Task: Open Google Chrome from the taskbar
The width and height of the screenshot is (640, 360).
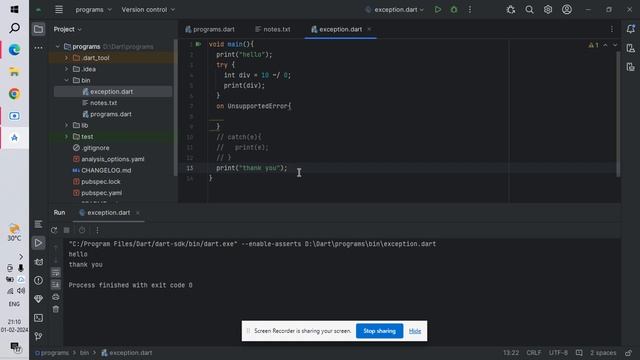Action: 14,94
